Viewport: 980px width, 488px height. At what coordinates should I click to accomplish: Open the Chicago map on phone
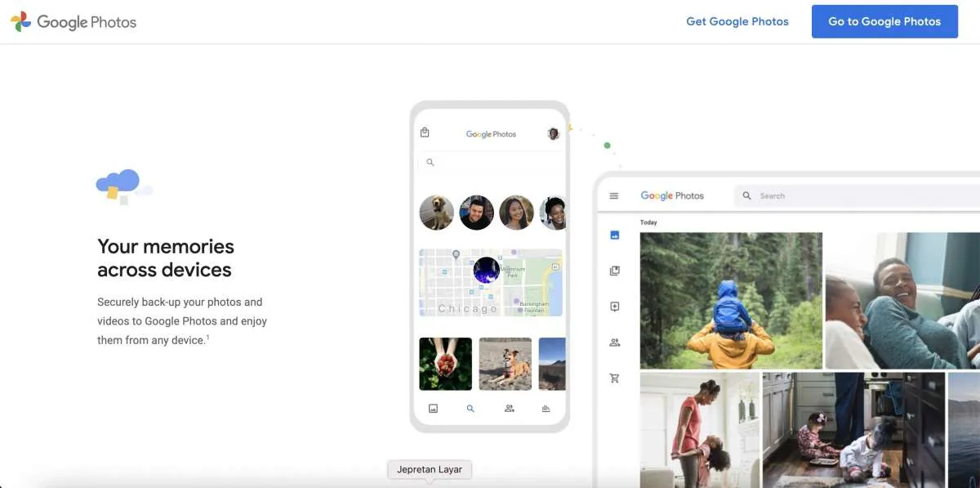point(490,283)
